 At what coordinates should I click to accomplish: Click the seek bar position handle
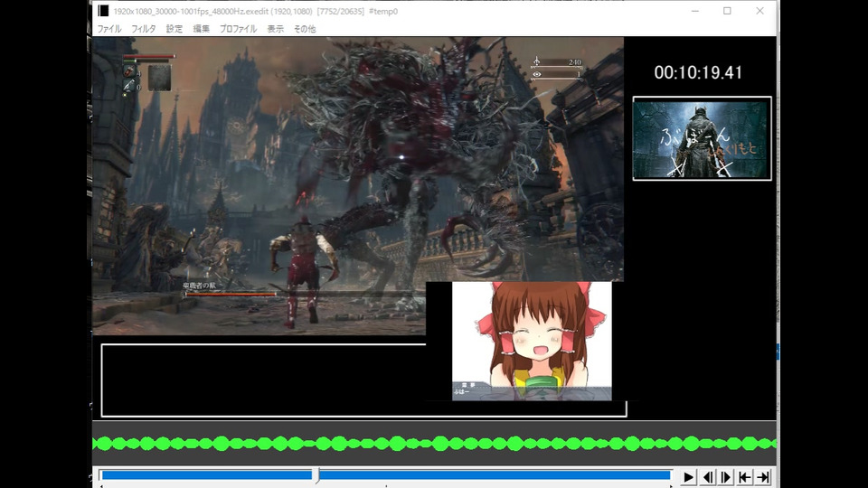click(316, 475)
